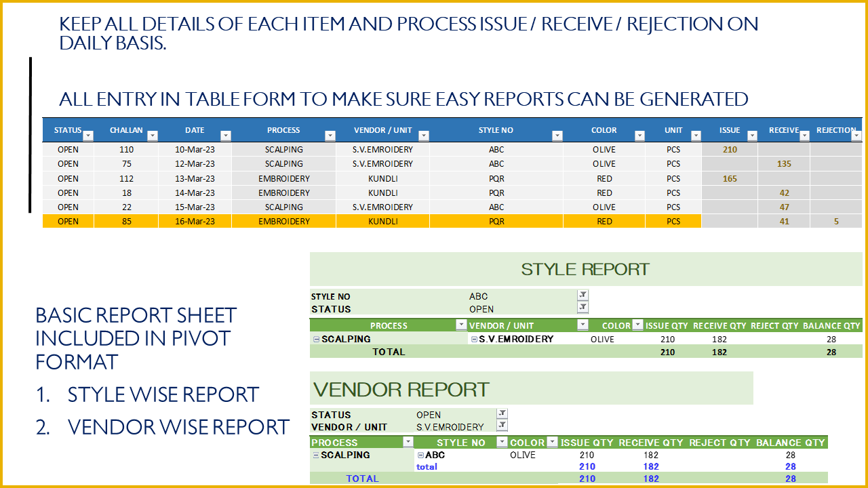Open the UNIT column filter dropdown

(x=695, y=136)
